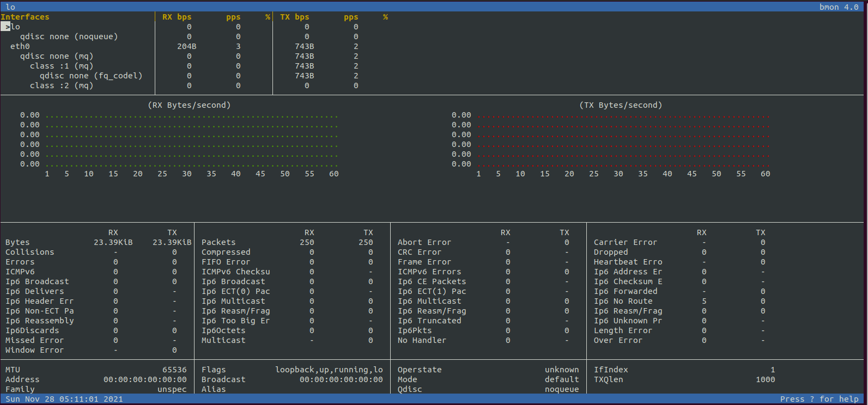Click the Over Error label
The width and height of the screenshot is (868, 405).
coord(618,340)
